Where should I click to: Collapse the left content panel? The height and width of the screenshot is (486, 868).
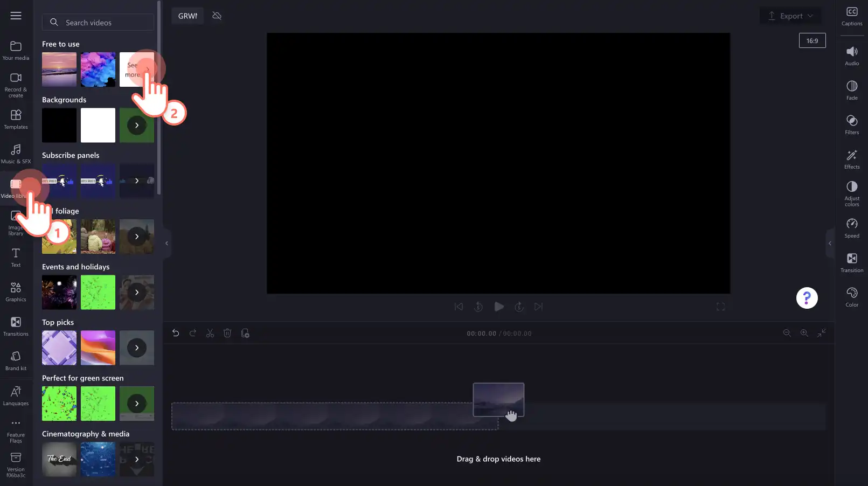pyautogui.click(x=166, y=244)
